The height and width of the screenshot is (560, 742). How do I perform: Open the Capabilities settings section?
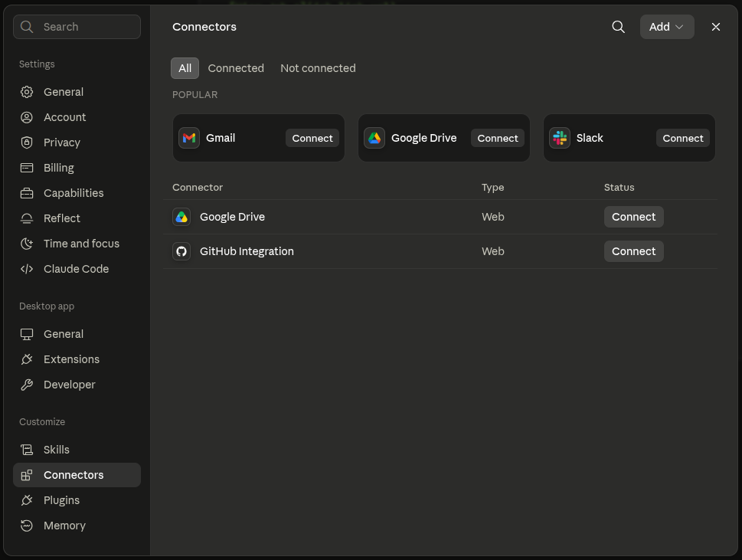(x=77, y=193)
